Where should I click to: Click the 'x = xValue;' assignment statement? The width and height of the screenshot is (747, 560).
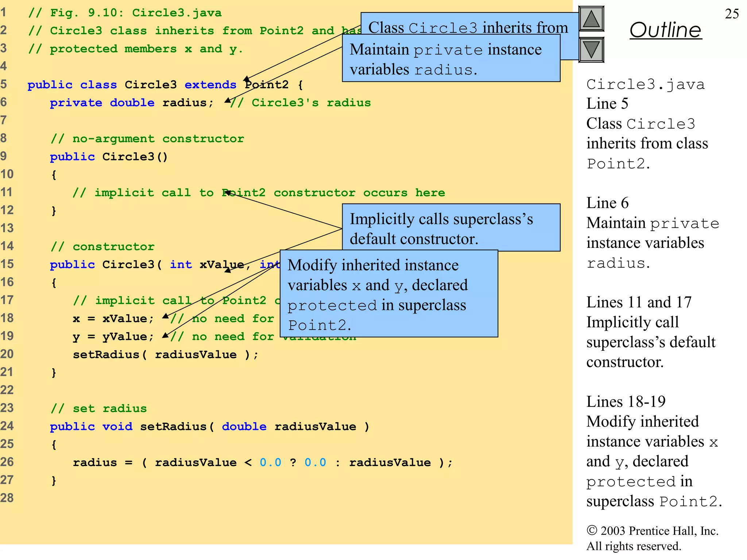click(x=113, y=319)
